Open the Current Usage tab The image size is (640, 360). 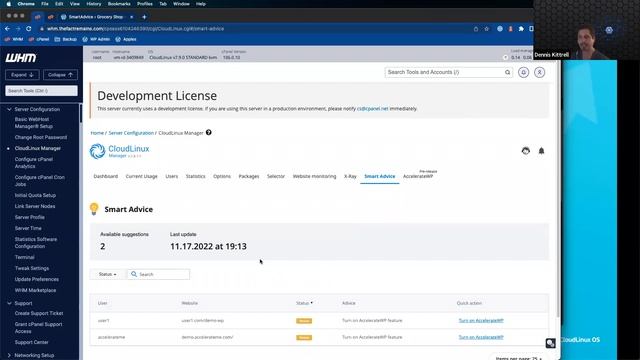tap(141, 176)
